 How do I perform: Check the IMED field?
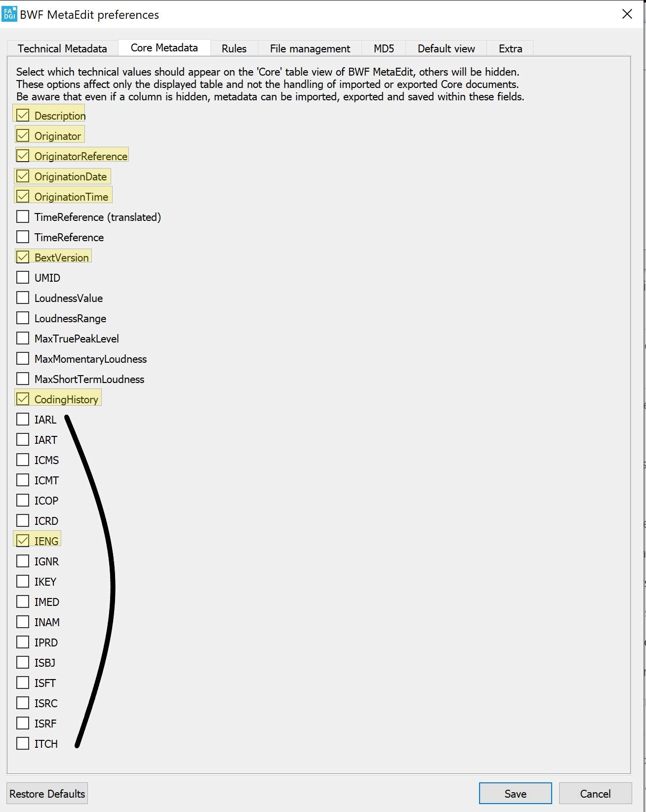23,601
